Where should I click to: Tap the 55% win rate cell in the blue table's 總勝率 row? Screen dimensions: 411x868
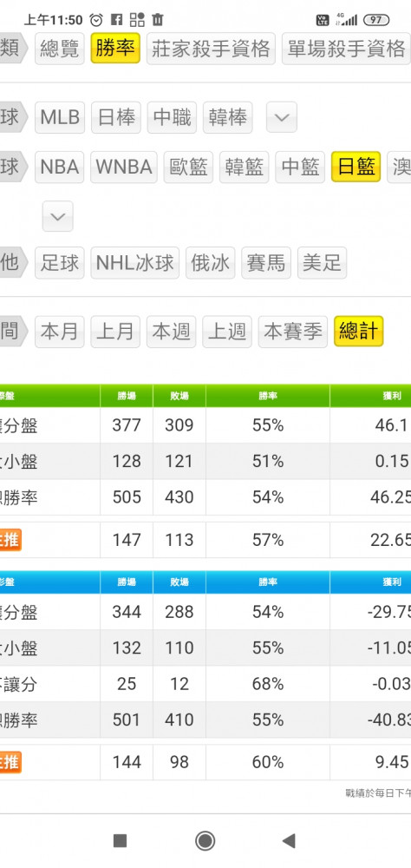[268, 720]
